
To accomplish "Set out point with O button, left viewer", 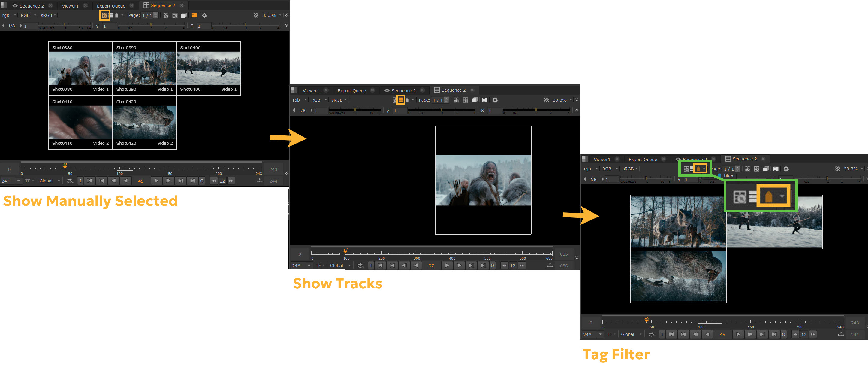I will click(202, 181).
